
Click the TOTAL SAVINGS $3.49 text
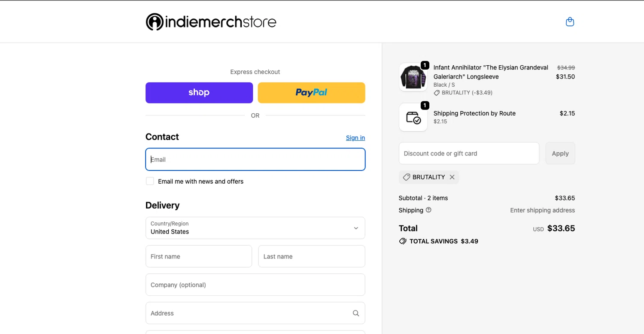coord(444,241)
